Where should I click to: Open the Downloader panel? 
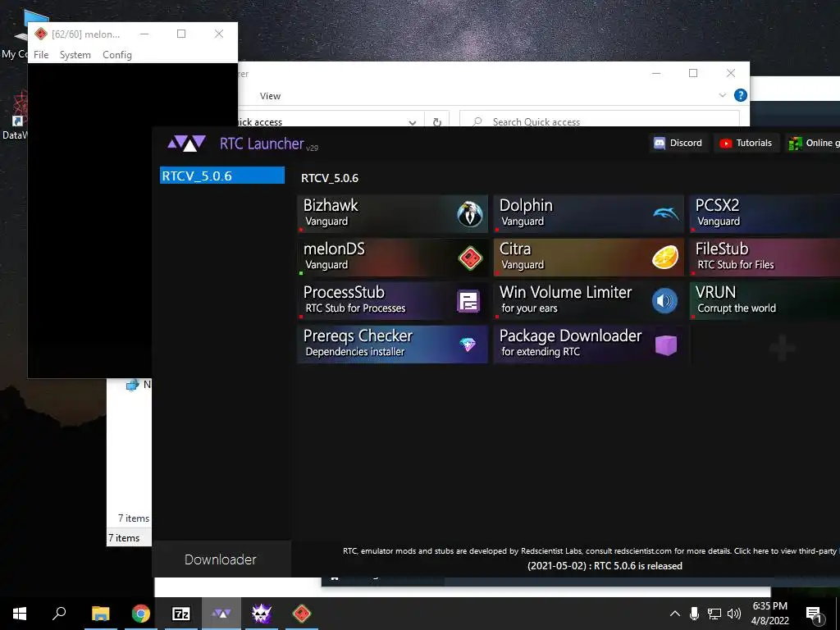(x=221, y=559)
